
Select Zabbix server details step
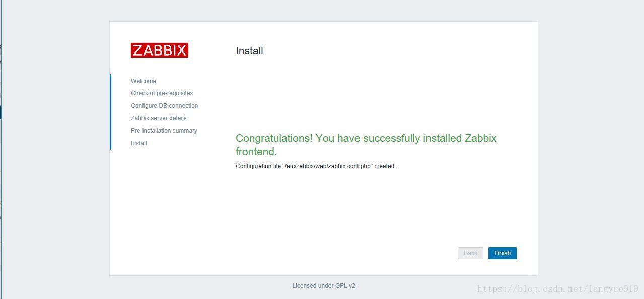159,118
